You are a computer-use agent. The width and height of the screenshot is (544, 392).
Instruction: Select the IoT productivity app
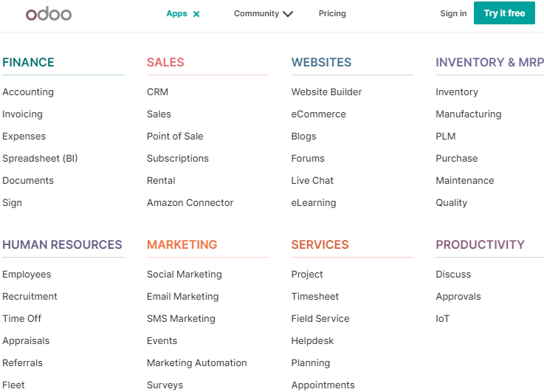442,318
